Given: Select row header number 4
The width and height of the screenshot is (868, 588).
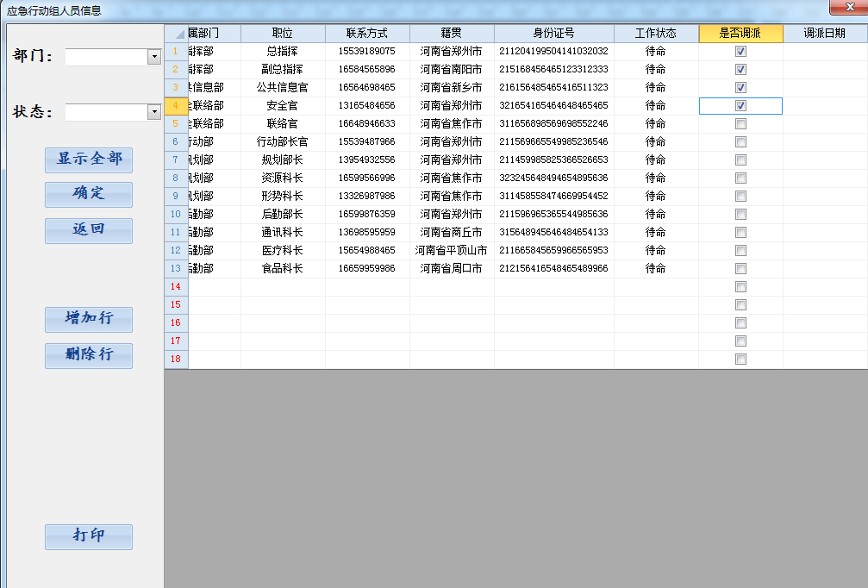Looking at the screenshot, I should [x=177, y=105].
